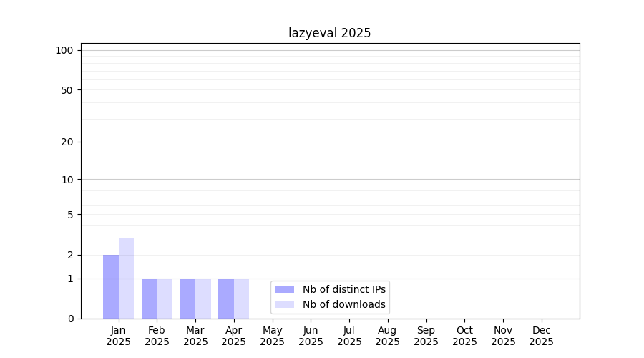Image resolution: width=644 pixels, height=358 pixels.
Task: Click the March distinct IPs bar
Action: tap(187, 299)
